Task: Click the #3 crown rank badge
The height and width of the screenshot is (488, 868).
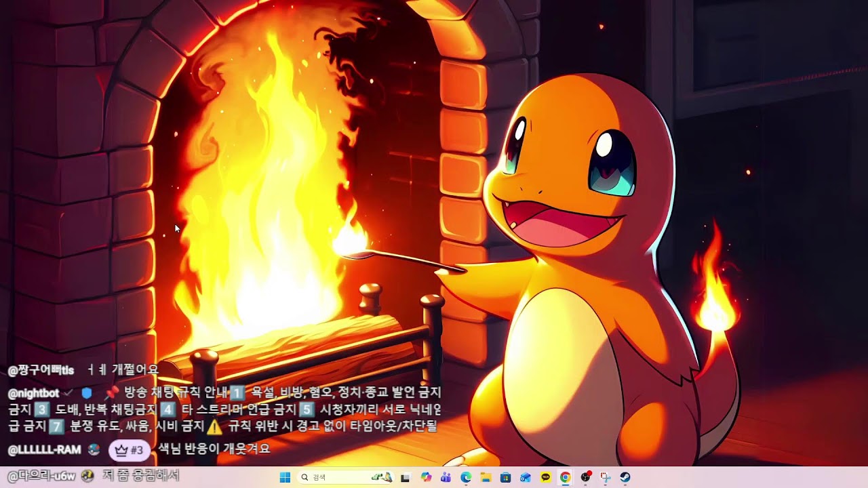Action: 129,449
